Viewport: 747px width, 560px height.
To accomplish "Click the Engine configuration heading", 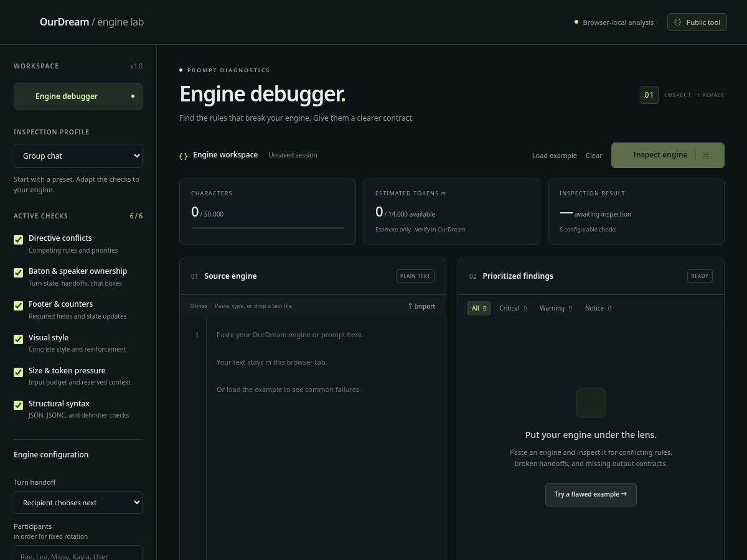I will [x=51, y=455].
